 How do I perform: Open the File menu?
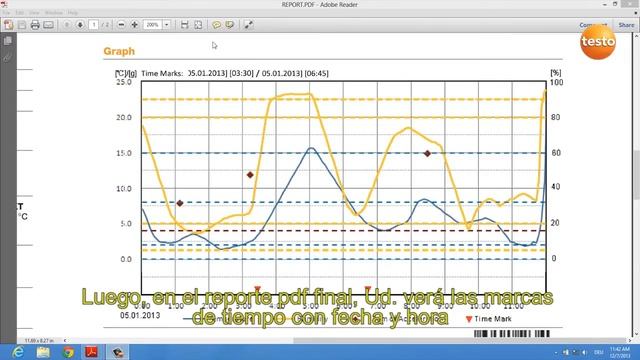6,13
